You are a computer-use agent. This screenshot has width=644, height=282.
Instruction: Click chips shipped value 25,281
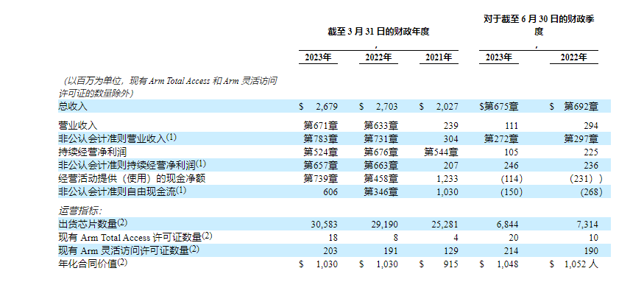(x=445, y=225)
